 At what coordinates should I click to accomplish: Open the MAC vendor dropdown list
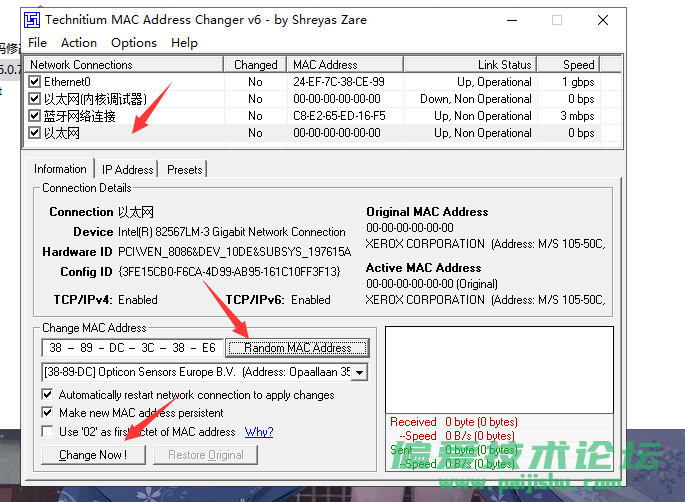360,372
